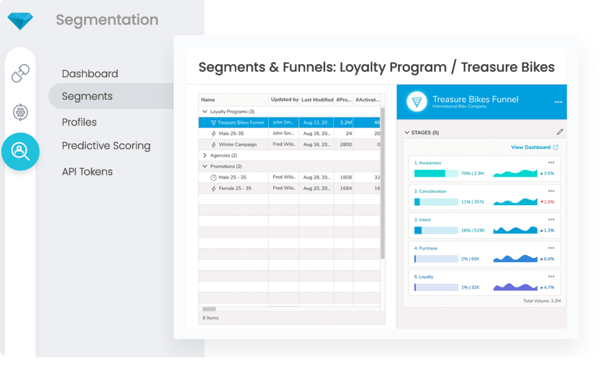
Task: Open the Predictive Scoring menu item
Action: pyautogui.click(x=106, y=146)
